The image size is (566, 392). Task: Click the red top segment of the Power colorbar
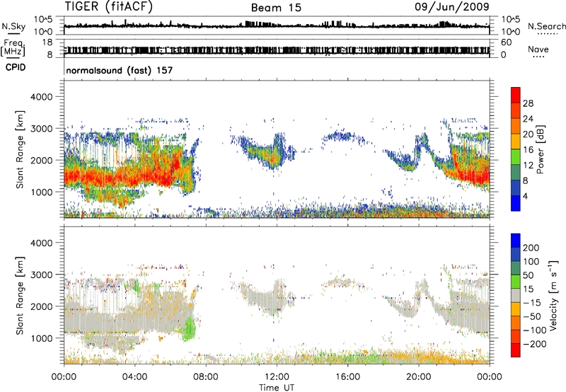click(516, 95)
